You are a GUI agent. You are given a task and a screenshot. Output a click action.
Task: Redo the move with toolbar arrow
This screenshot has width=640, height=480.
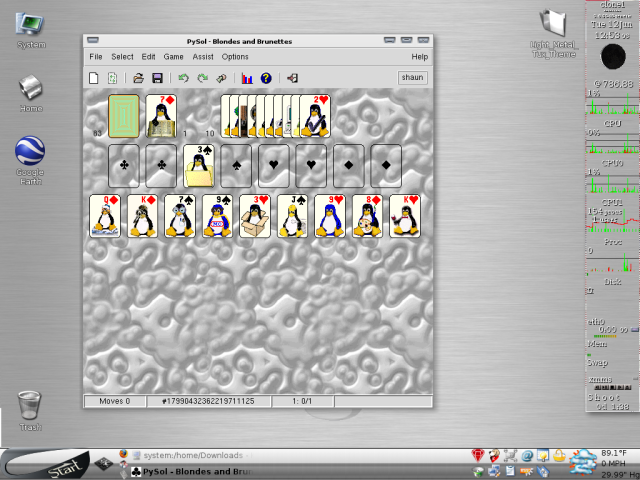pos(202,78)
